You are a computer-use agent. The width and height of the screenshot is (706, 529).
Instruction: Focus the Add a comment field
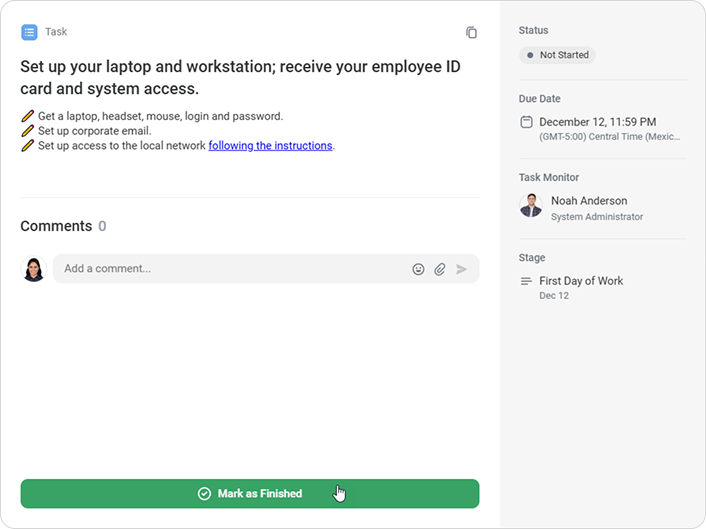[230, 269]
